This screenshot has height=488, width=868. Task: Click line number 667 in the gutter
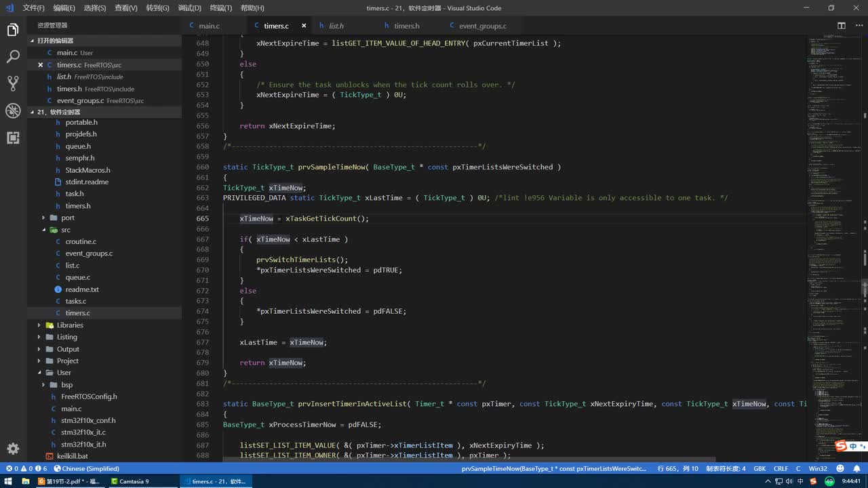(202, 239)
